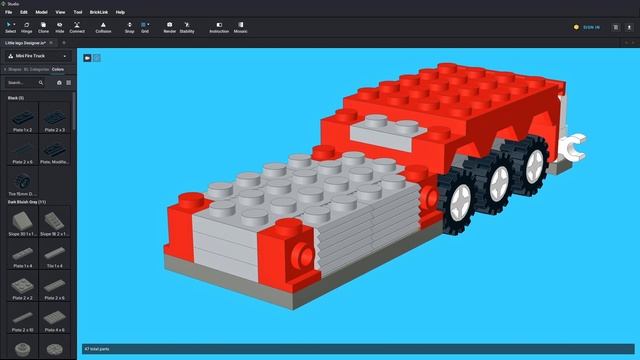The width and height of the screenshot is (640, 360).
Task: Click the round icon right of search
Action: click(x=59, y=83)
